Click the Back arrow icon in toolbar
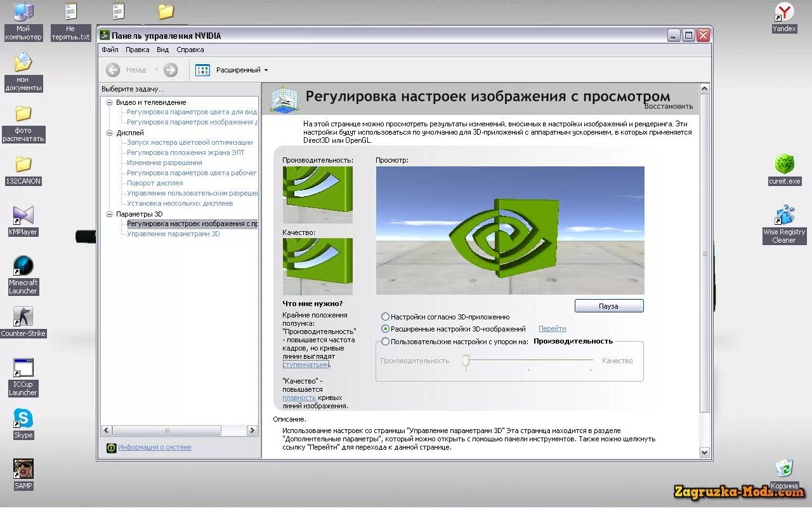Screen dimensions: 812x508 click(x=113, y=70)
